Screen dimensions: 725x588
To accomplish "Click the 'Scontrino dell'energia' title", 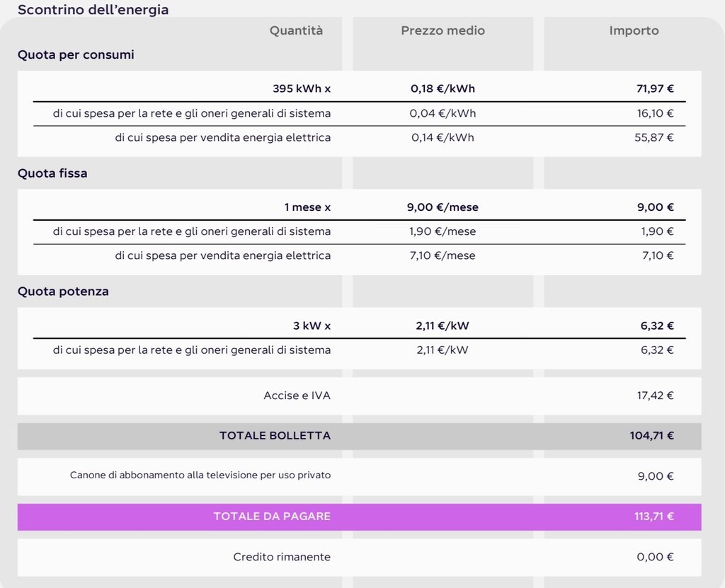I will pyautogui.click(x=93, y=9).
